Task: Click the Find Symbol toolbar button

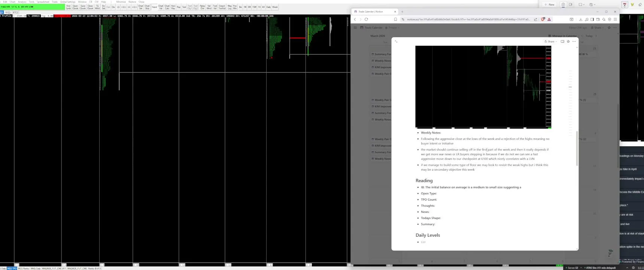Action: [68, 7]
